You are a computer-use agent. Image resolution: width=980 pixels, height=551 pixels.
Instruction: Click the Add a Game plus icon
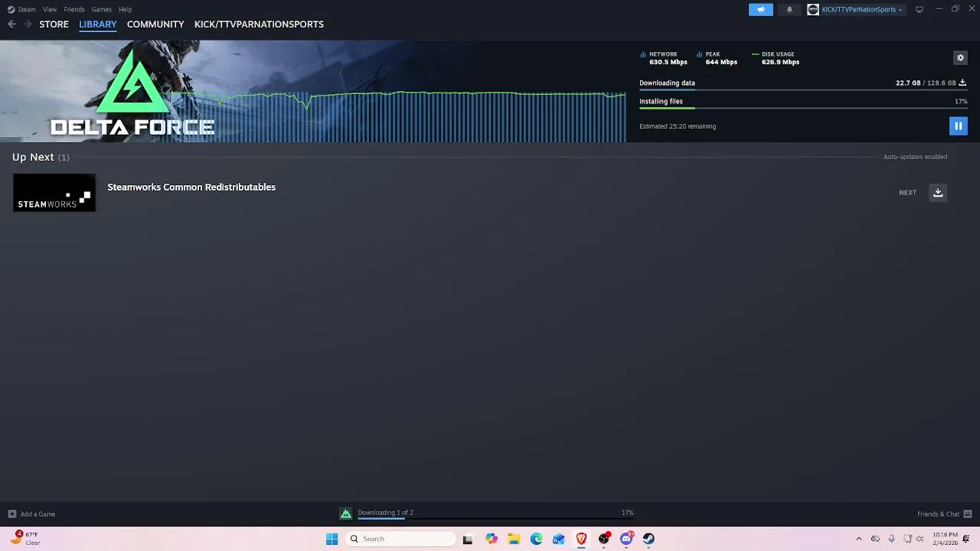pos(11,514)
